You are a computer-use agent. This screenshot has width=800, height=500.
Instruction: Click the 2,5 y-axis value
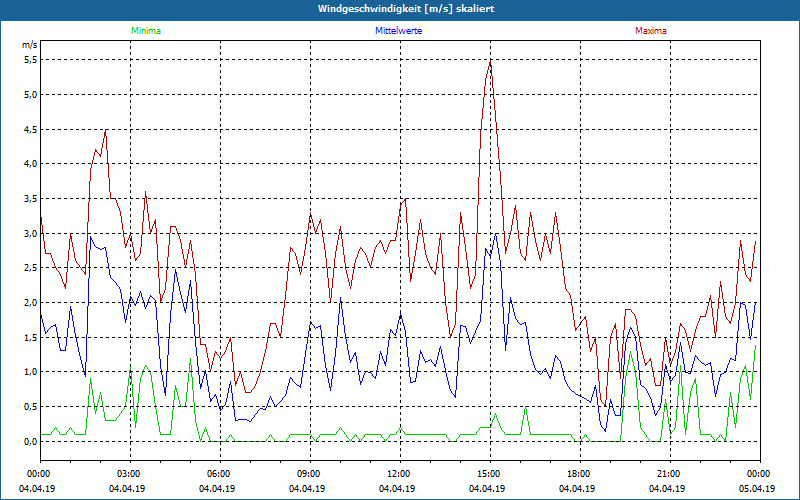31,268
